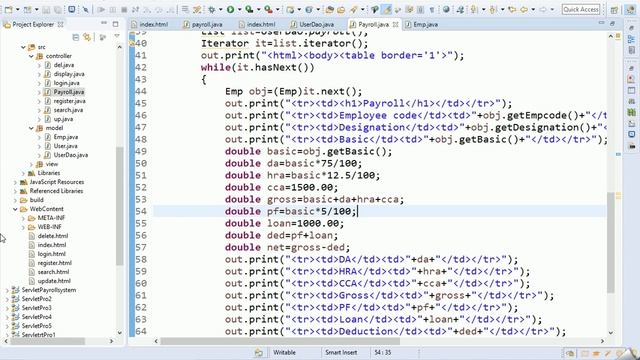Image resolution: width=640 pixels, height=360 pixels.
Task: Click the New Server icon in toolbar
Action: point(291,9)
